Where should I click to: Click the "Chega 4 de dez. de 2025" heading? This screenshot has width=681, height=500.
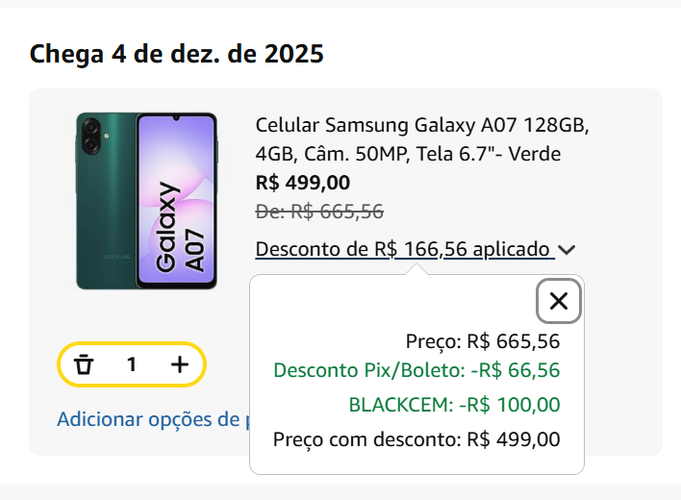point(177,54)
